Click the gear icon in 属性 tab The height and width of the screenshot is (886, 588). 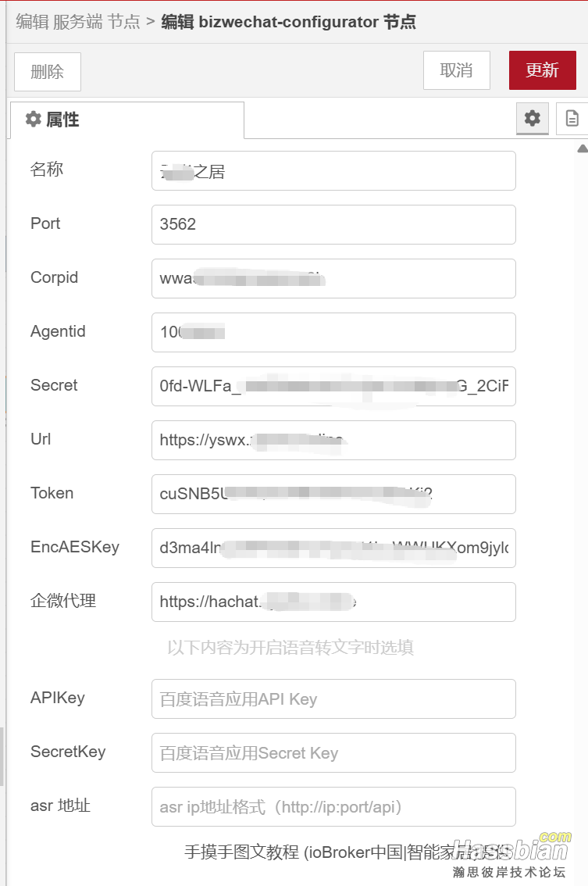[x=34, y=120]
